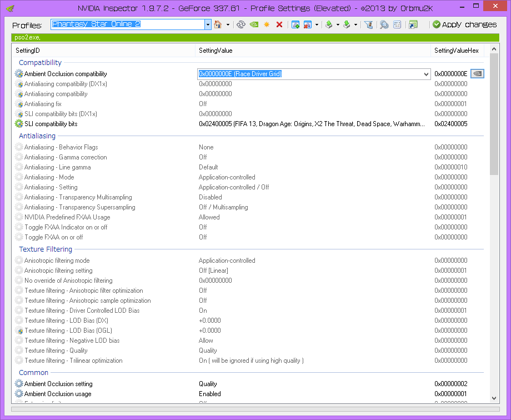Click the vertical scrollbar thumb
Screen dimensions: 511x420
pyautogui.click(x=494, y=114)
